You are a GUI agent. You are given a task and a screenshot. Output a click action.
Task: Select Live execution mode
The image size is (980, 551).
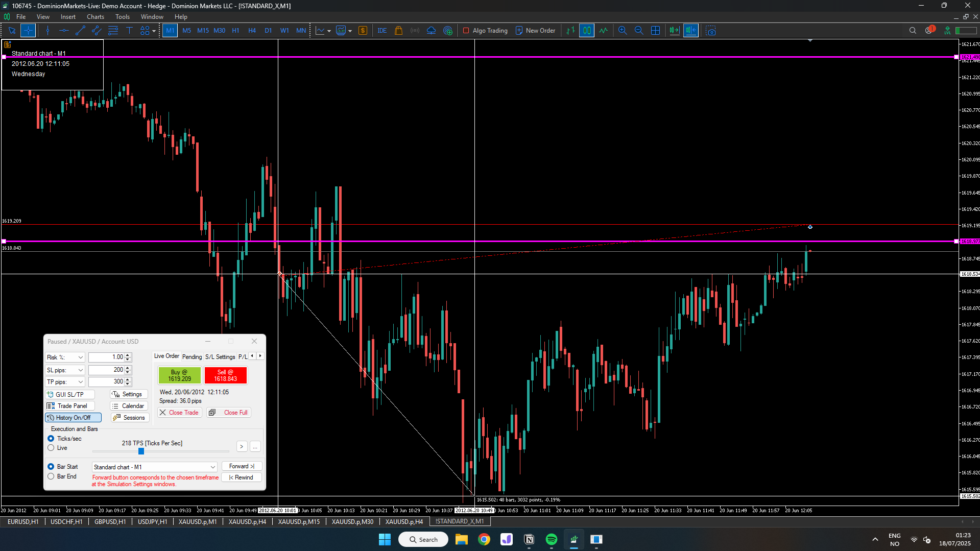pyautogui.click(x=51, y=448)
